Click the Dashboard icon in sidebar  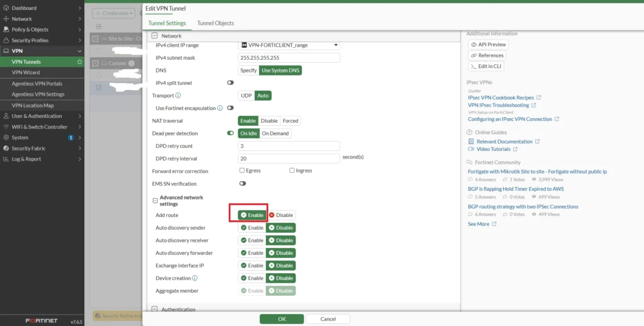[x=6, y=8]
